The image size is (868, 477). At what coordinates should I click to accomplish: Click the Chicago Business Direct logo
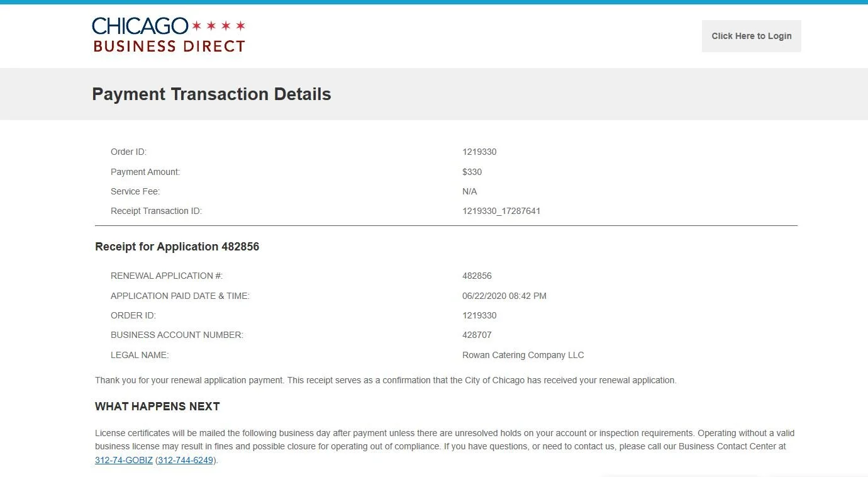coord(168,35)
